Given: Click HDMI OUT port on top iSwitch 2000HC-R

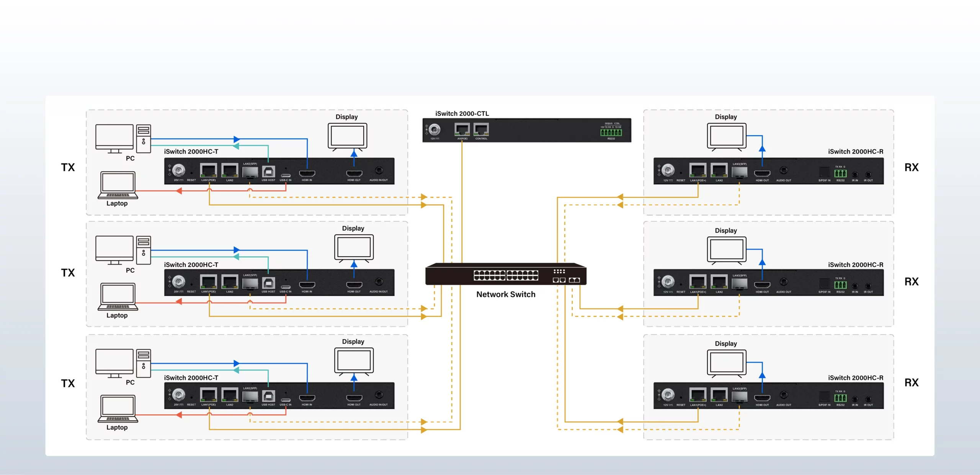Looking at the screenshot, I should [x=762, y=174].
